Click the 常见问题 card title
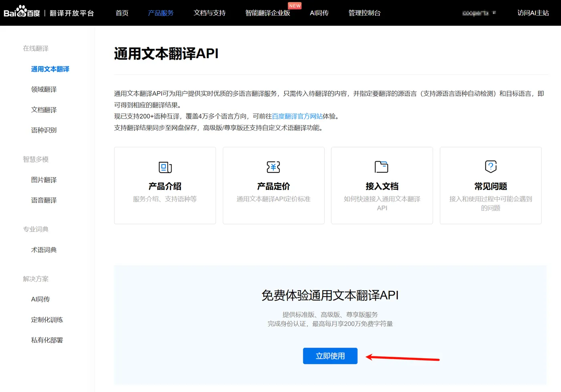 coord(490,186)
